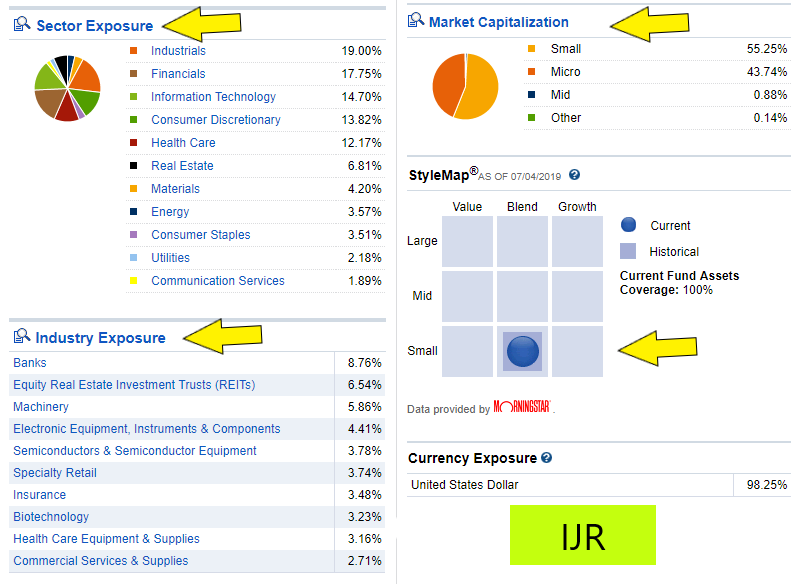
Task: Click the orange Industrials color swatch
Action: coord(133,51)
